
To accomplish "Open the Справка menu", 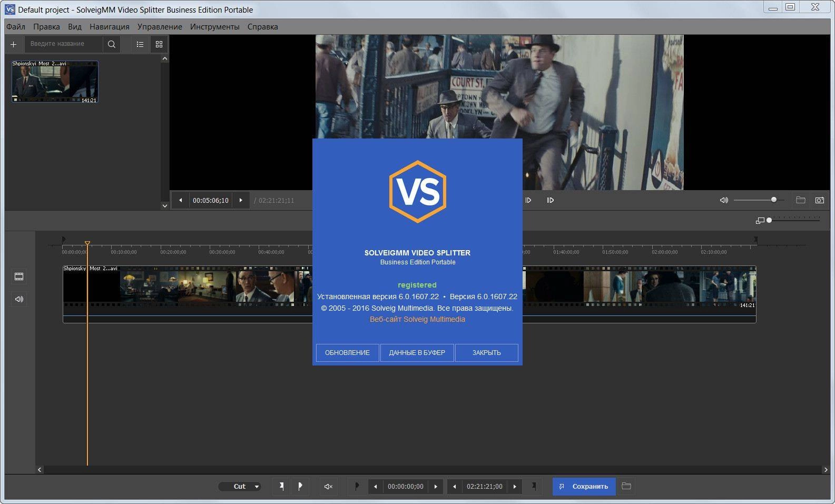I will 263,27.
